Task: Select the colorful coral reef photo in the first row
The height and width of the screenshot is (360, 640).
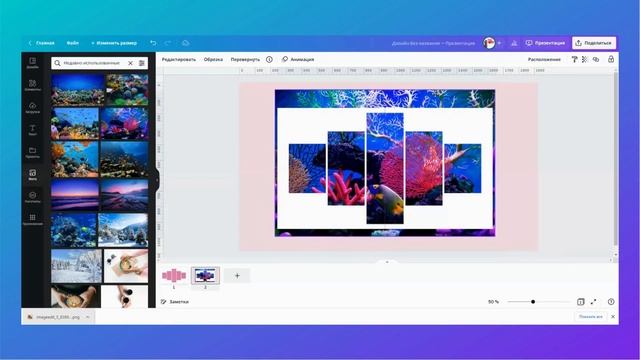Action: (x=127, y=90)
